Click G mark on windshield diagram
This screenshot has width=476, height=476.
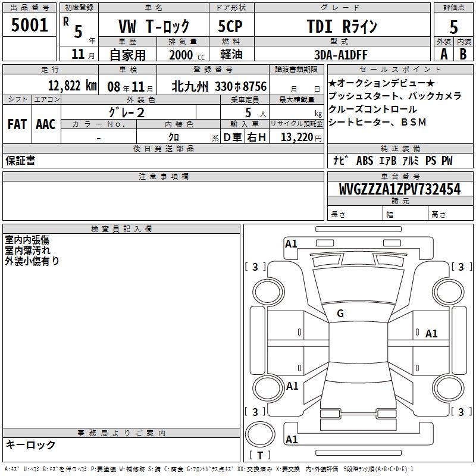pyautogui.click(x=340, y=314)
